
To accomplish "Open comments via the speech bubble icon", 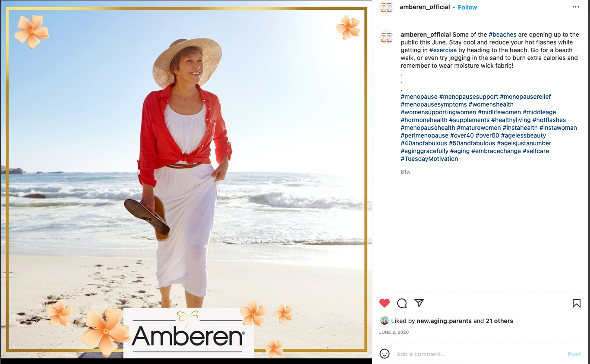I will [x=402, y=303].
